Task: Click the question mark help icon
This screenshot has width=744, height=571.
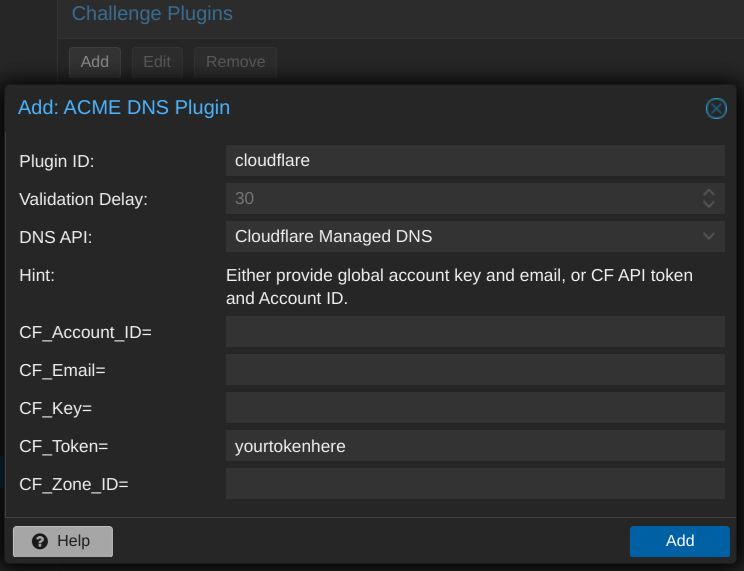Action: 40,541
